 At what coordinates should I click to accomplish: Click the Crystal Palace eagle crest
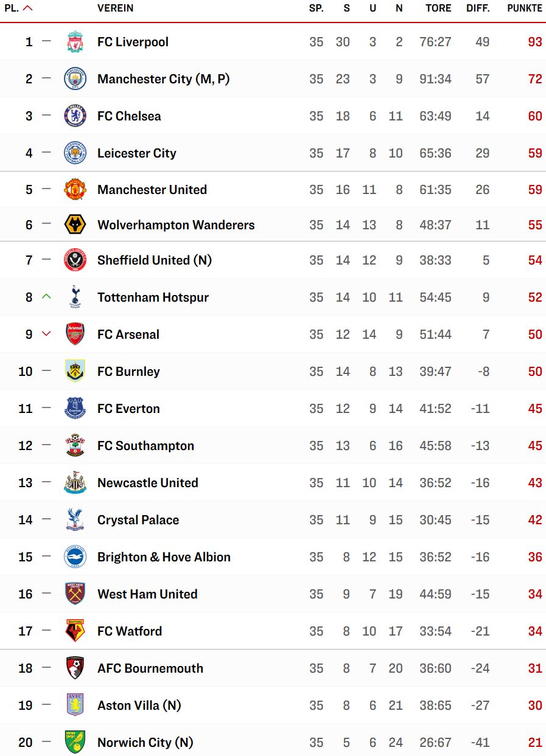point(75,520)
